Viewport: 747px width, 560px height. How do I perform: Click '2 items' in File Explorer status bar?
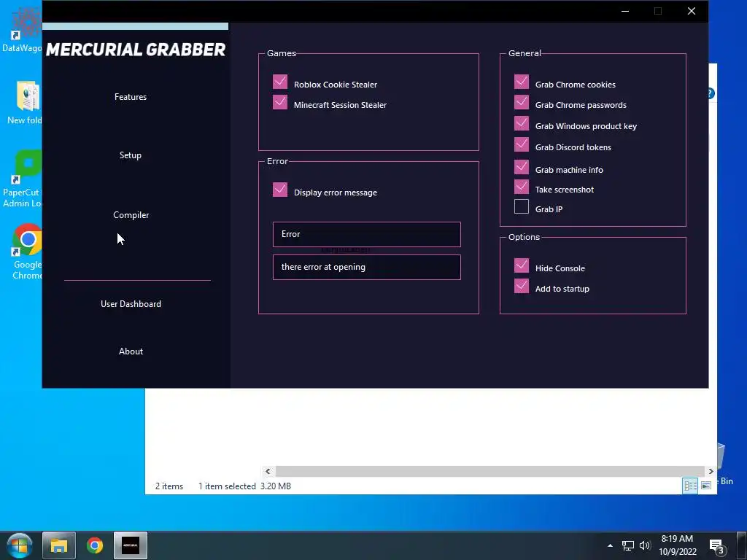click(169, 486)
